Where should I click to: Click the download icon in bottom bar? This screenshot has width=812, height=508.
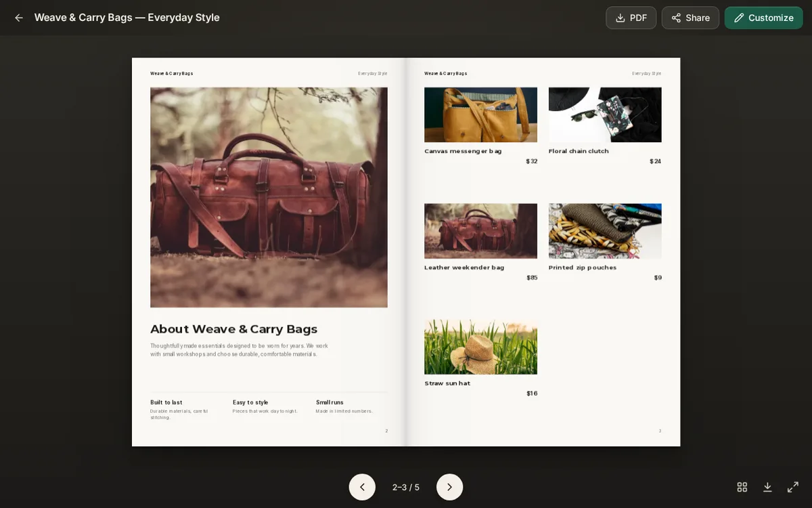click(767, 487)
